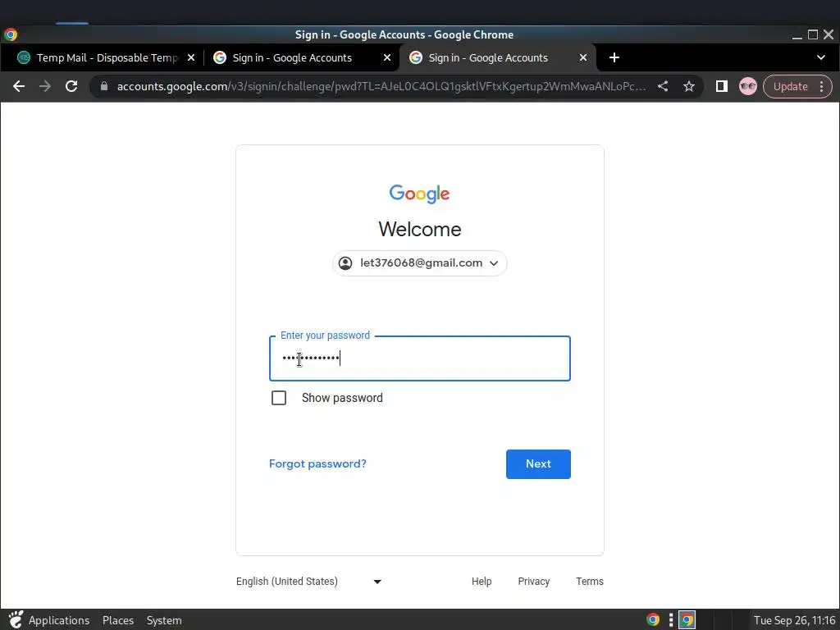Viewport: 840px width, 630px height.
Task: Open the Applications menu
Action: [x=59, y=620]
